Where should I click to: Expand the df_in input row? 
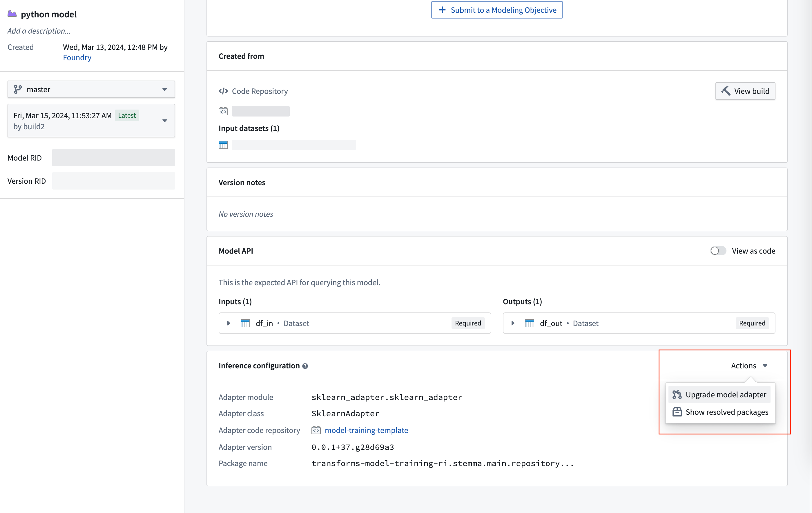point(229,323)
